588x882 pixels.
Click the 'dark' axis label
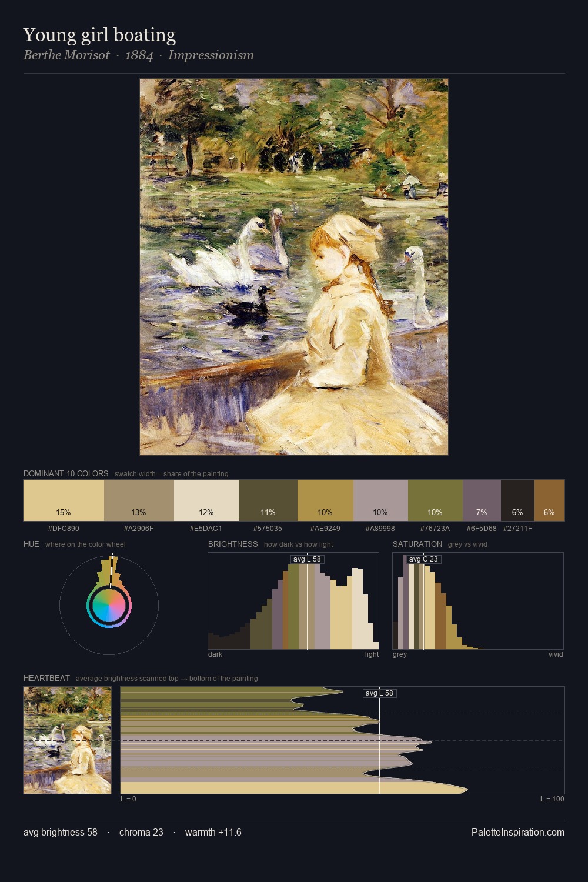pyautogui.click(x=215, y=654)
